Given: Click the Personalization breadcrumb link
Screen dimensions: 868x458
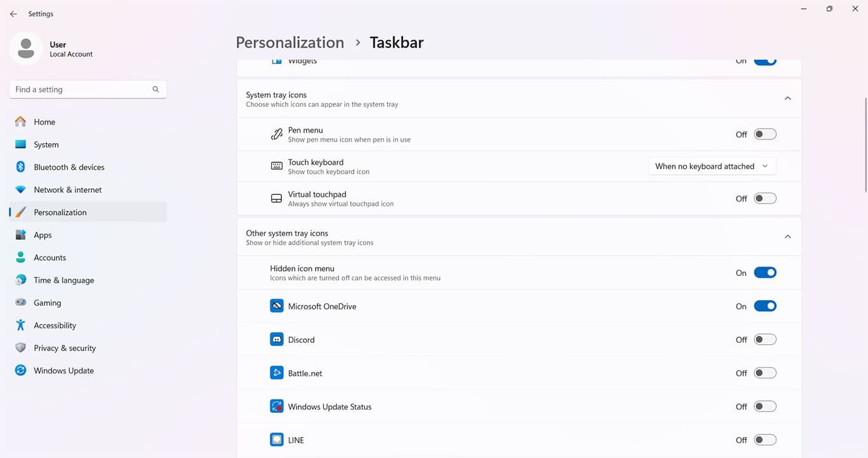Looking at the screenshot, I should click(290, 42).
